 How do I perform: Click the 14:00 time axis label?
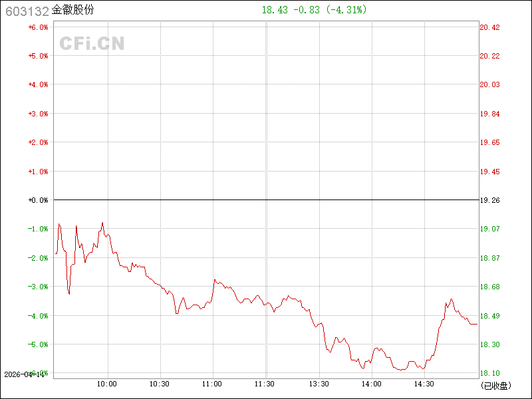(x=372, y=384)
